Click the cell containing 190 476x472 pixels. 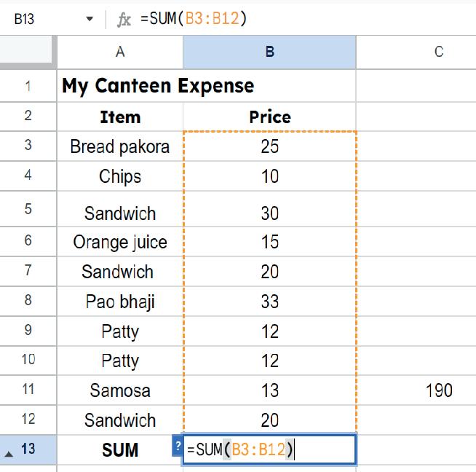coord(438,390)
